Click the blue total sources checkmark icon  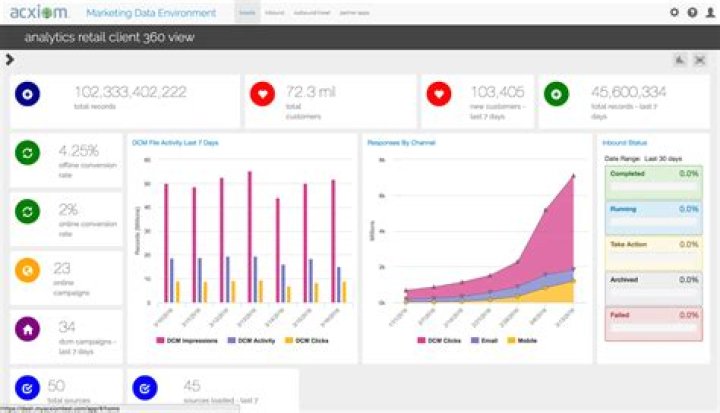click(x=27, y=386)
